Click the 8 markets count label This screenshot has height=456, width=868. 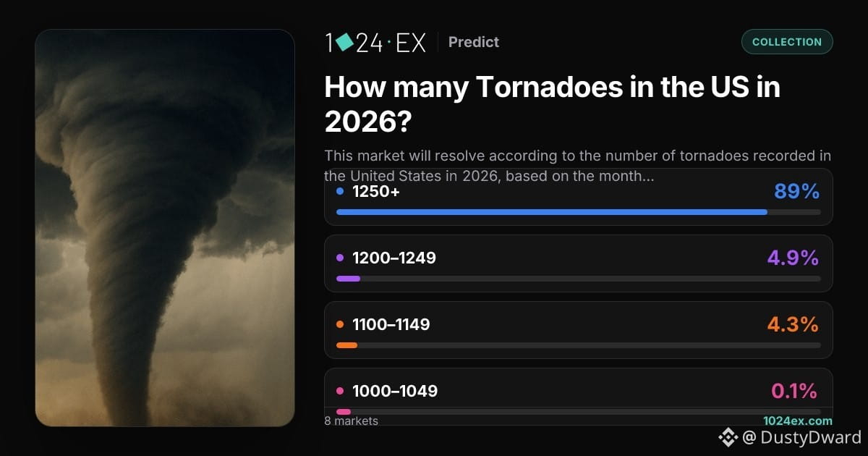352,421
